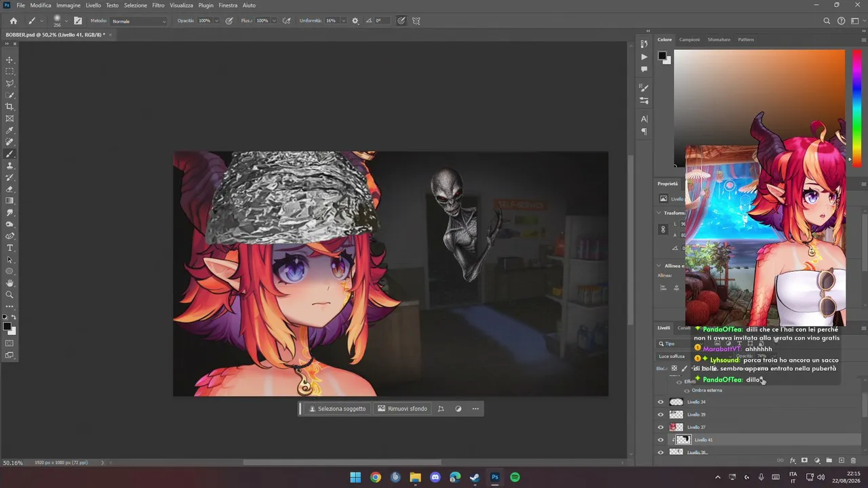
Task: Toggle airbrush mode in options bar
Action: [x=287, y=21]
